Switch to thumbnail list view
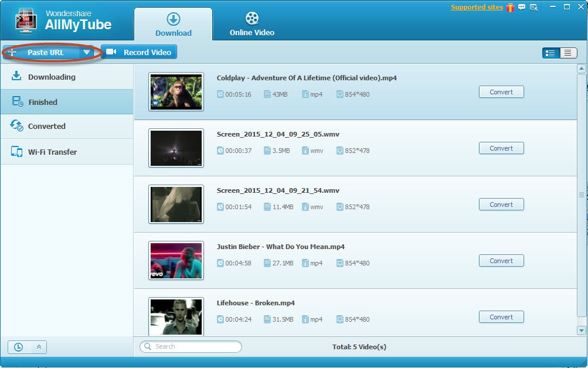 550,53
